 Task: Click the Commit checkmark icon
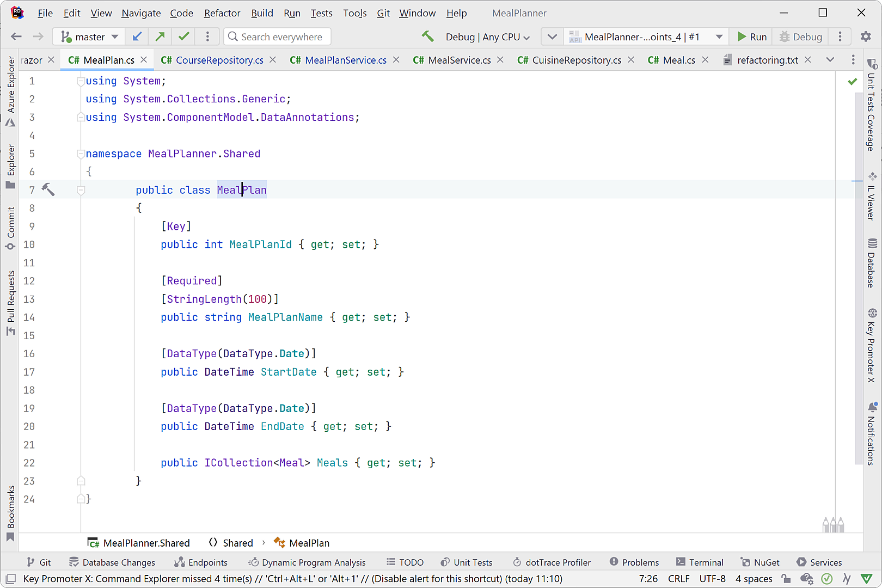184,36
